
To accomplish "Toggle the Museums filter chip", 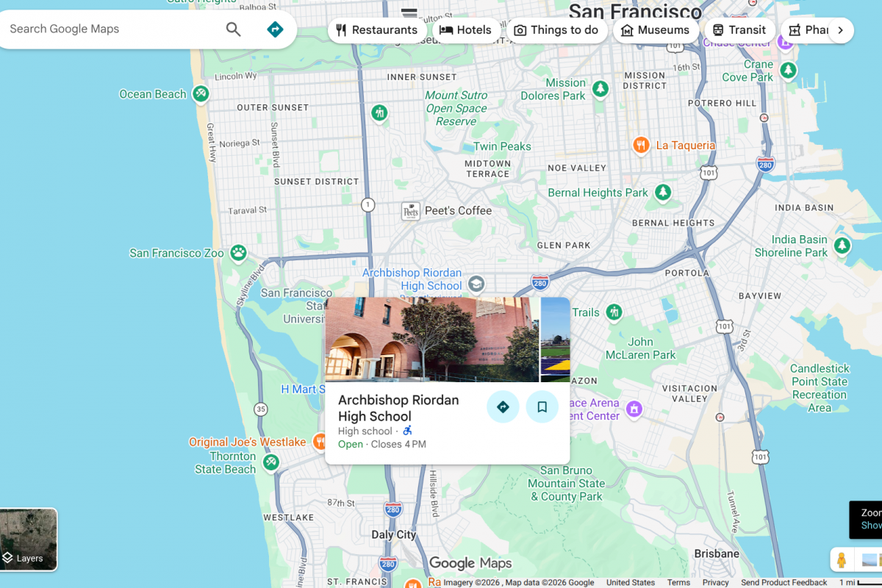I will click(655, 29).
